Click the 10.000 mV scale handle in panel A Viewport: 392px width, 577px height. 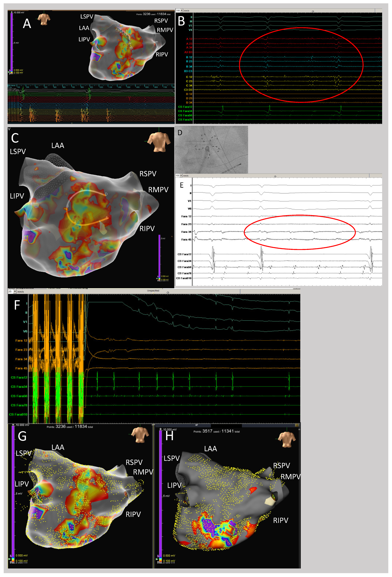(12, 12)
